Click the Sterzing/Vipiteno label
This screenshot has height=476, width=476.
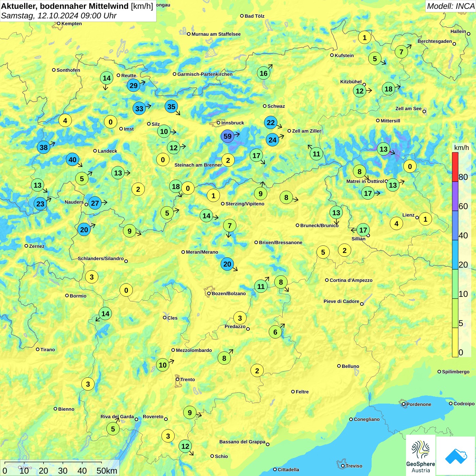coord(245,204)
